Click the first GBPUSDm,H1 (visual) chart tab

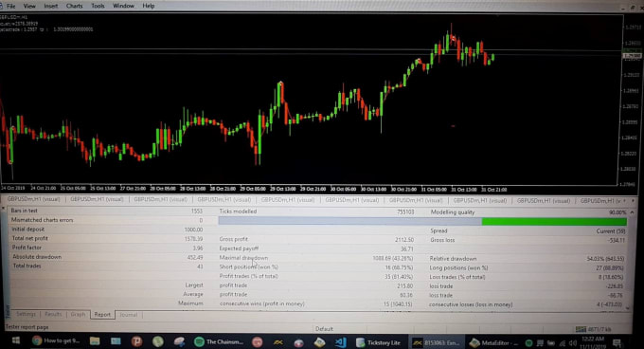(34, 199)
